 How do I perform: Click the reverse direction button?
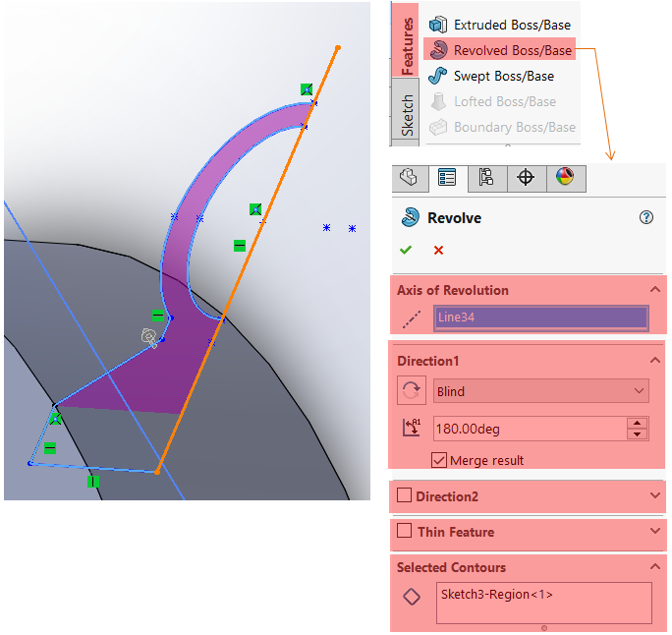point(411,390)
